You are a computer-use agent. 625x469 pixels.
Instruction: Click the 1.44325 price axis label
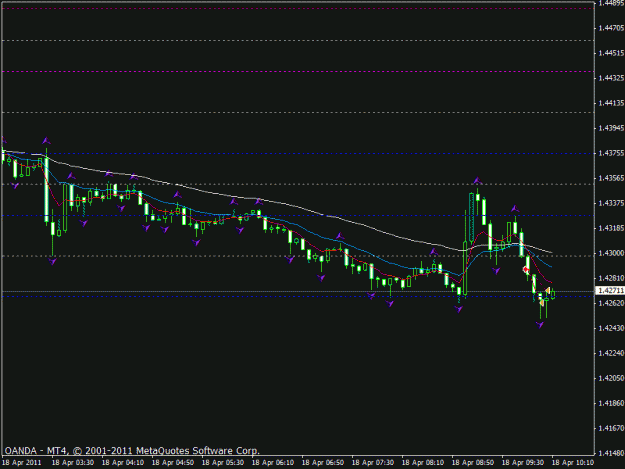coord(611,78)
